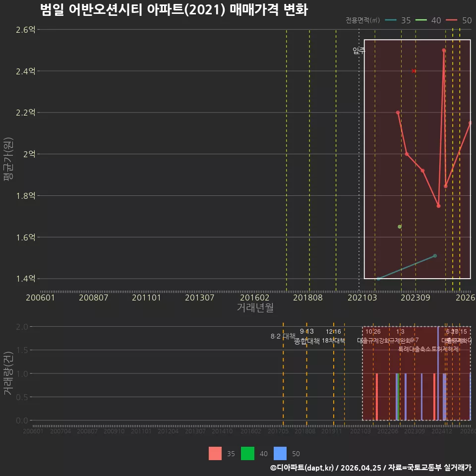Click the 2.6억 y-axis label
Viewport: 476px width, 476px height.
26,30
